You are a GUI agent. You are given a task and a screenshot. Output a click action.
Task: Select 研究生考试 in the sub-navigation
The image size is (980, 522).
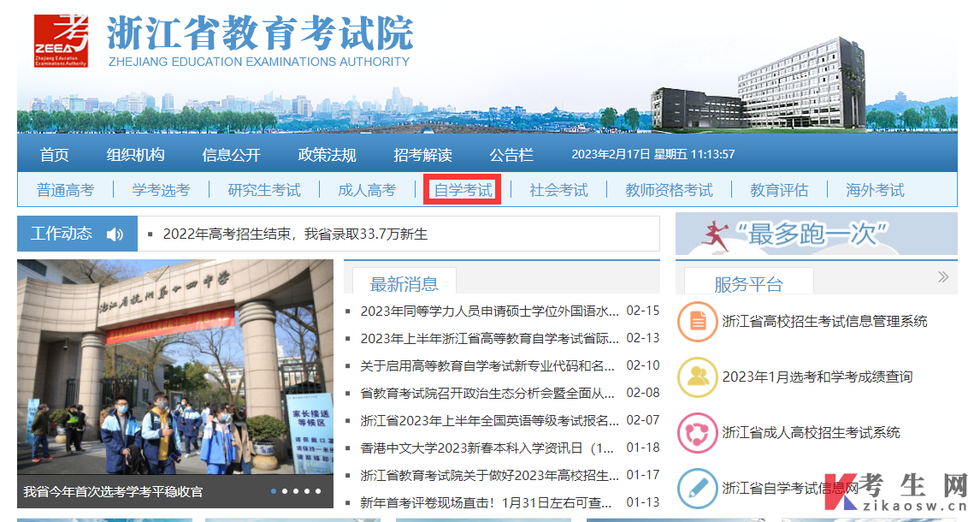click(x=263, y=190)
